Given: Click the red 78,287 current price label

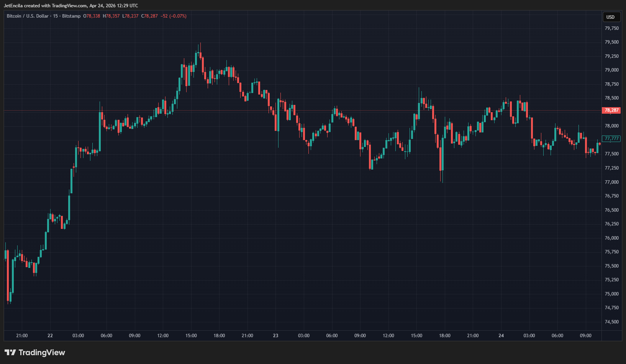Looking at the screenshot, I should pos(611,110).
